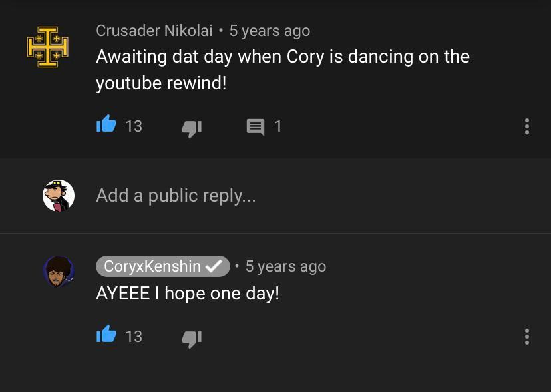Open options menu for Crusader Nikolai's comment

527,126
